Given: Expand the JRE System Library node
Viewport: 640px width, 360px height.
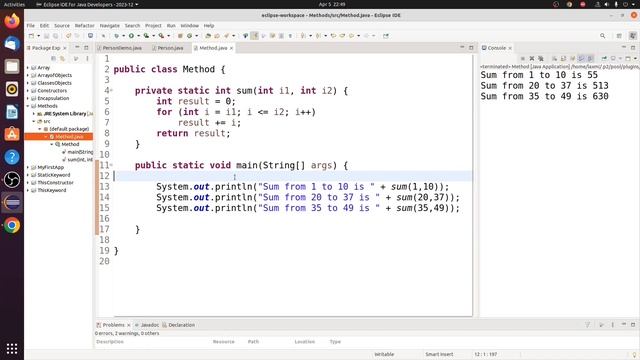Looking at the screenshot, I should [x=34, y=114].
